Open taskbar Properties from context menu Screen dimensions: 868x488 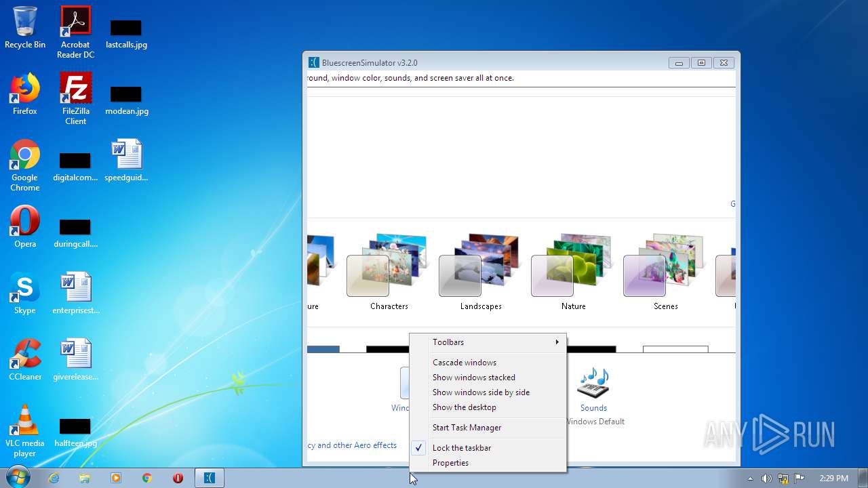[488, 463]
